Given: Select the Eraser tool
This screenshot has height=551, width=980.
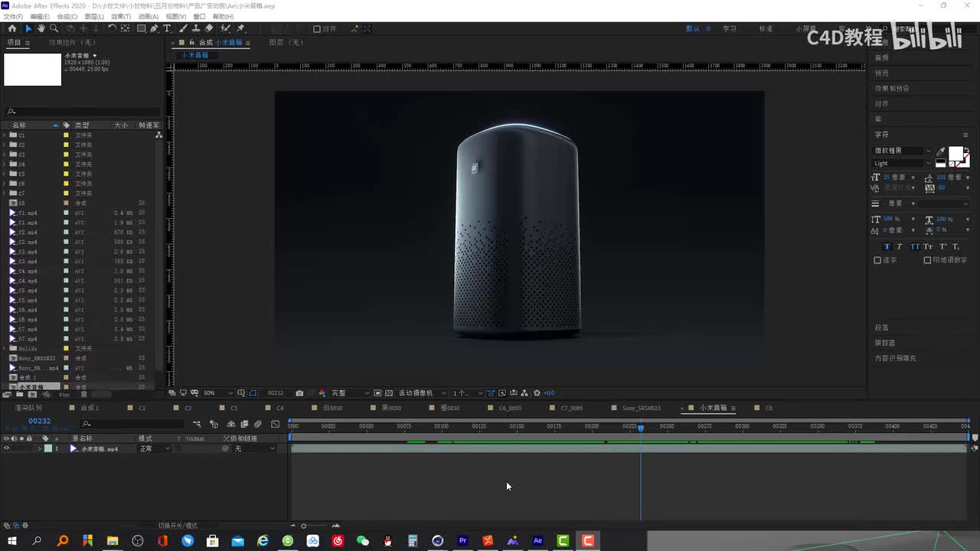Looking at the screenshot, I should point(209,28).
